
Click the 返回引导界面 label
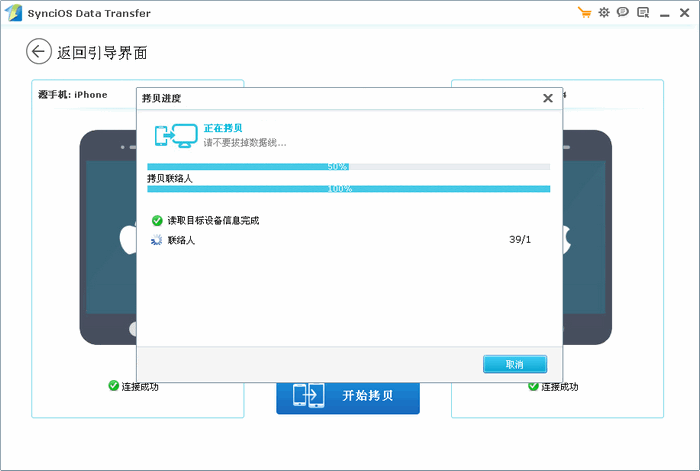point(102,53)
